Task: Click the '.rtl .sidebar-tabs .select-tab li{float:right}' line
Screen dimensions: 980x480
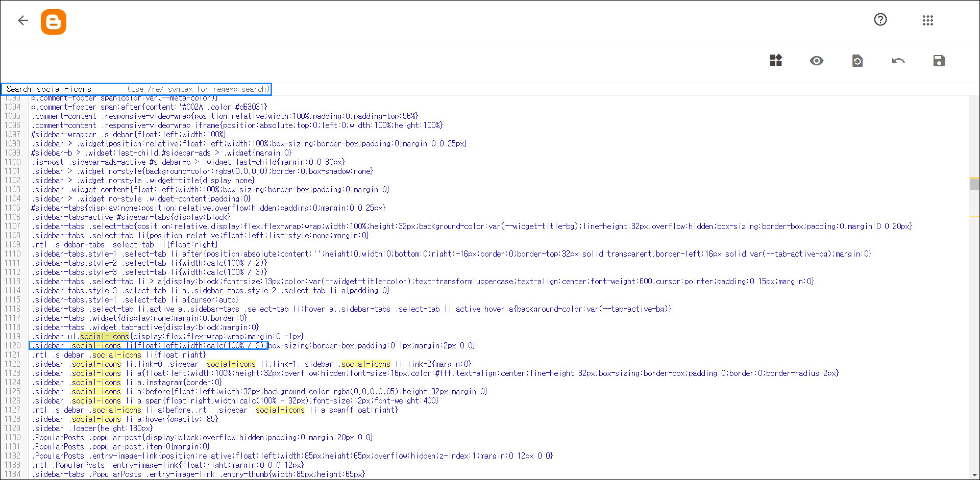Action: tap(125, 244)
